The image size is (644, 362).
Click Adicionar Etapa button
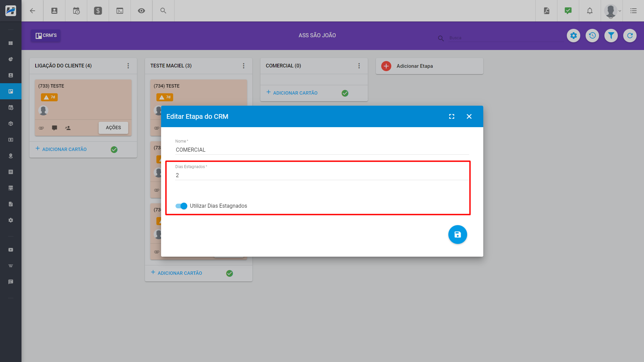pos(414,66)
